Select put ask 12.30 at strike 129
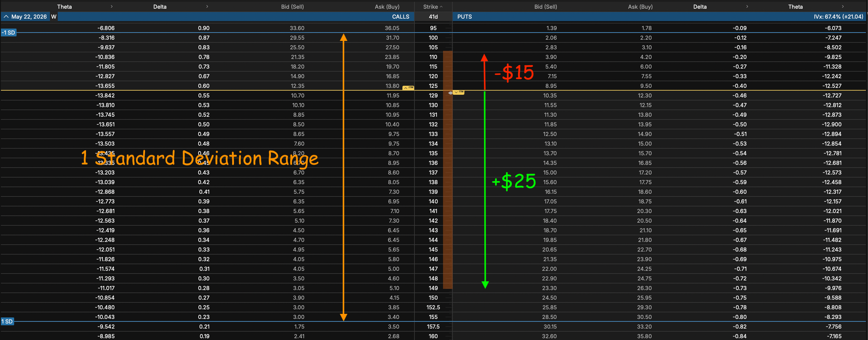This screenshot has width=868, height=340. tap(644, 96)
